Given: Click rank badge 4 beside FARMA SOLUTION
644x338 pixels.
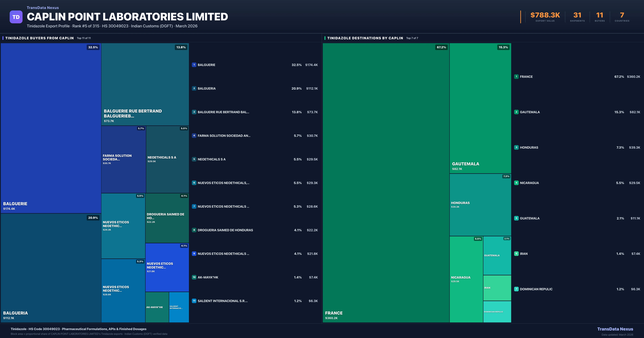Looking at the screenshot, I should [194, 135].
